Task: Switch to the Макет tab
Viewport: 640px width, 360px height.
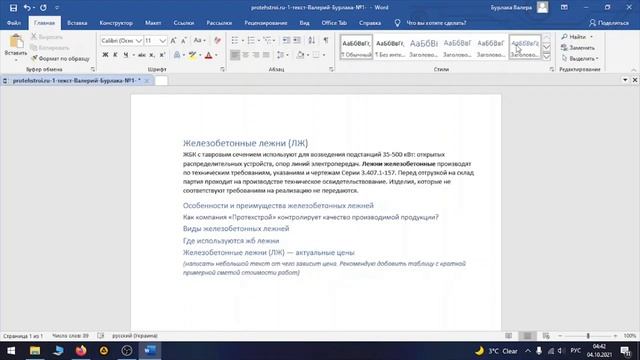Action: tap(153, 23)
